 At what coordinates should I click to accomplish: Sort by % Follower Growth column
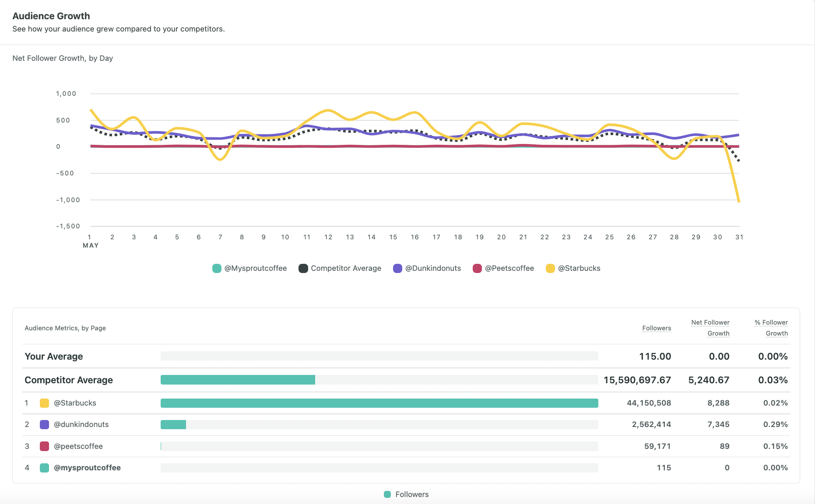click(770, 327)
